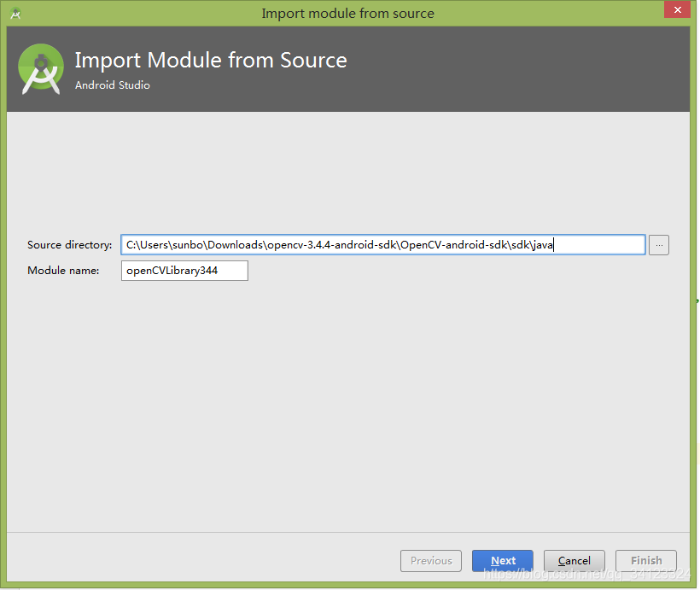Click the 'Import Module from Source' heading
700x590 pixels.
(x=211, y=61)
